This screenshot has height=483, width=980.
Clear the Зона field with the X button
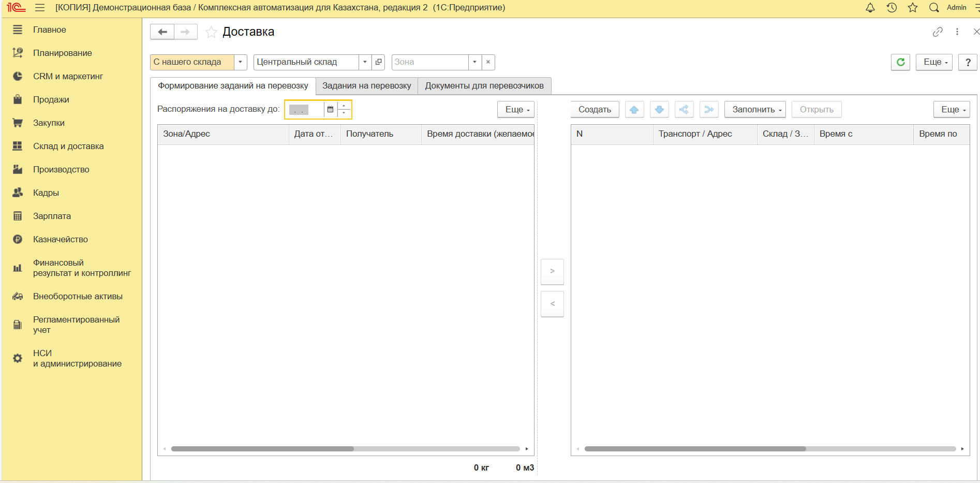click(488, 62)
